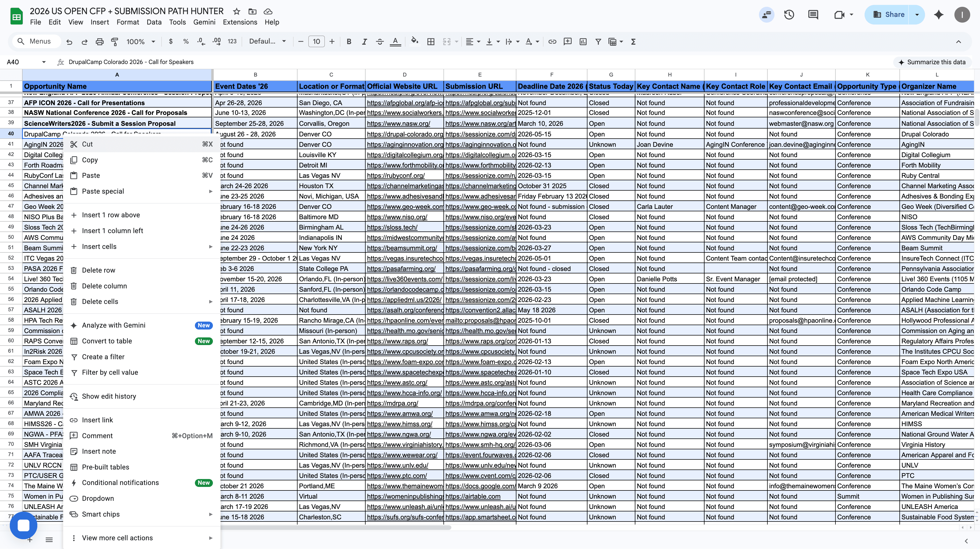The width and height of the screenshot is (980, 549).
Task: Expand the Paste special submenu
Action: (142, 191)
